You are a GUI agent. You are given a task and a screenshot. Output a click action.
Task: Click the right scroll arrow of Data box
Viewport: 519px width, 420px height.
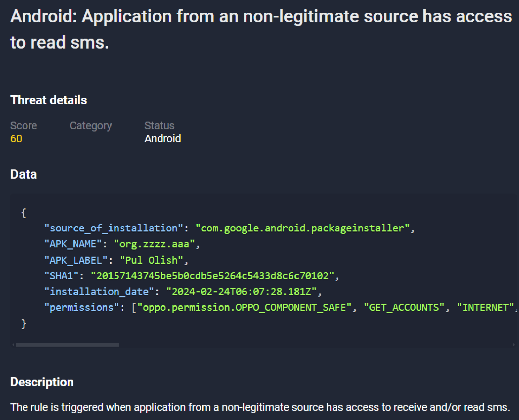point(514,345)
